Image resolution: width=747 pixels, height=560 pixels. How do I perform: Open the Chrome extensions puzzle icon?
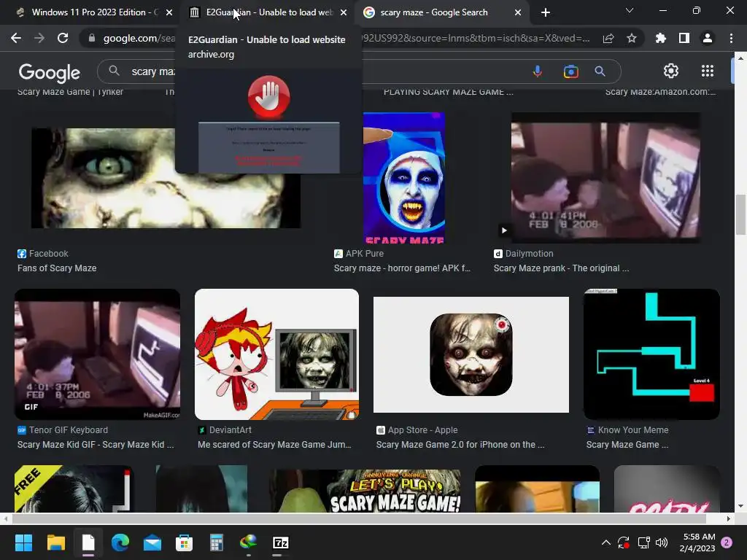660,38
